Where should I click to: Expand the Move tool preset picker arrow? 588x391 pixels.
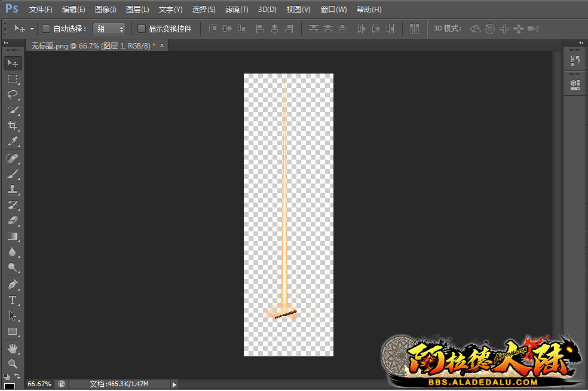pos(32,29)
